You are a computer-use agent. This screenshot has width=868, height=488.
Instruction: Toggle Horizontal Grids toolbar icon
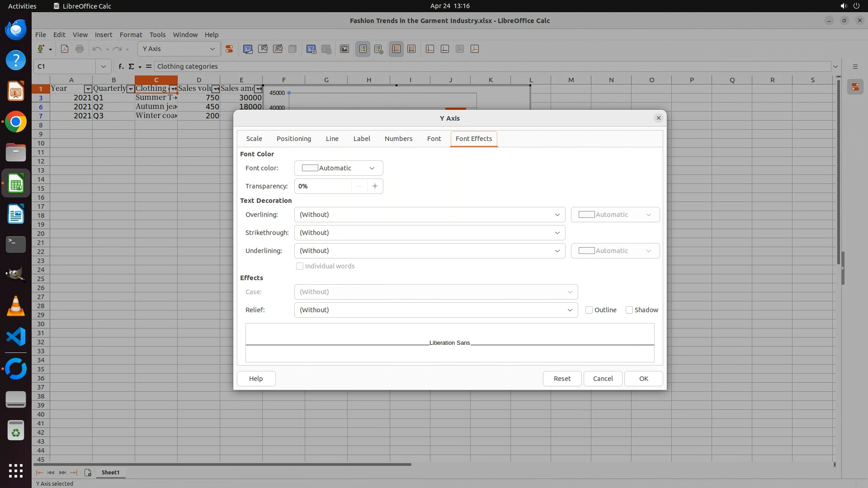point(396,49)
